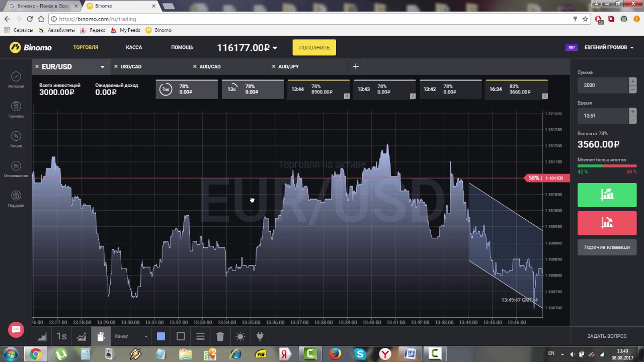This screenshot has height=362, width=644.
Task: Open the Подарки gifts section
Action: pos(16,199)
